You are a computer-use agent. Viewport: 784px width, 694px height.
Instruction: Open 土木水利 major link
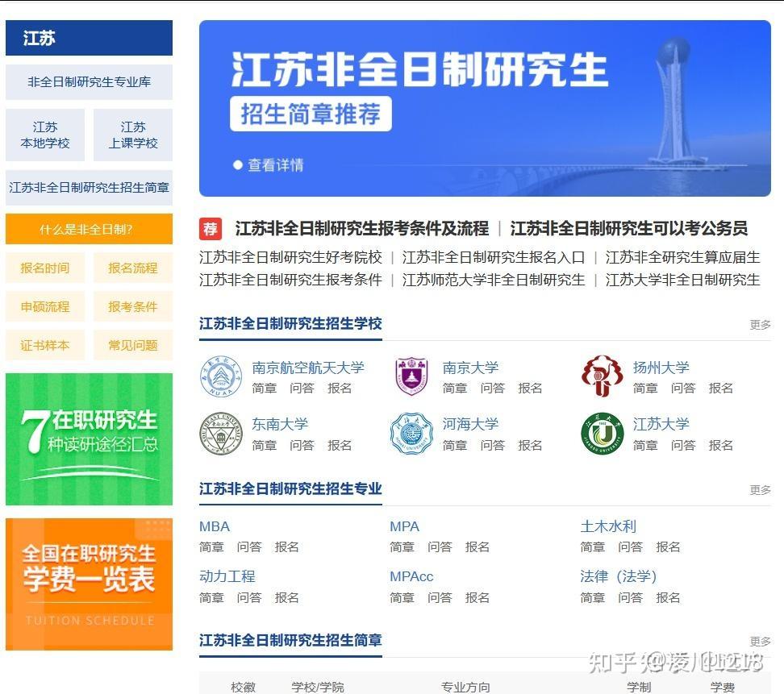[608, 526]
